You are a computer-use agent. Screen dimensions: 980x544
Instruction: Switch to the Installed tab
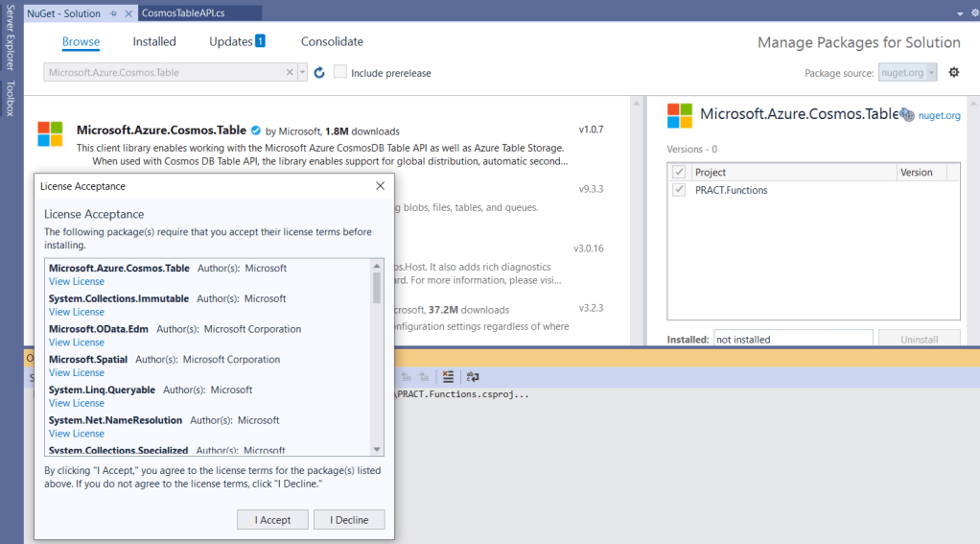point(154,42)
